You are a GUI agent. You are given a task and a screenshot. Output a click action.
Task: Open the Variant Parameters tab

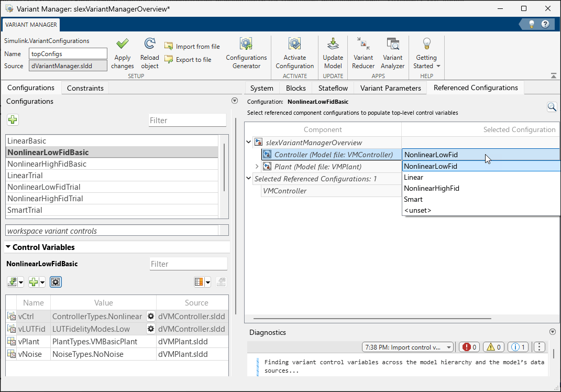click(390, 88)
